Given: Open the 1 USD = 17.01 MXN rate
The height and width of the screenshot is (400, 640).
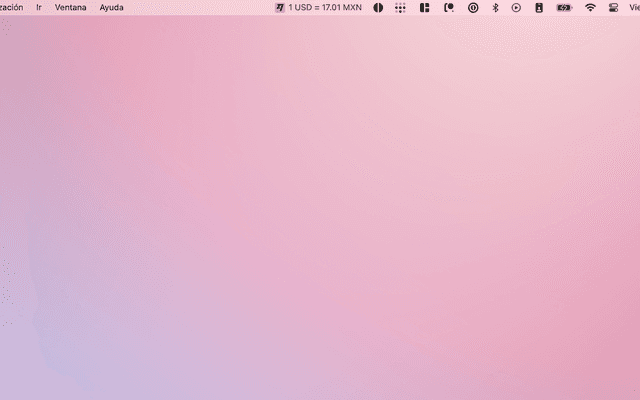Looking at the screenshot, I should pos(325,7).
